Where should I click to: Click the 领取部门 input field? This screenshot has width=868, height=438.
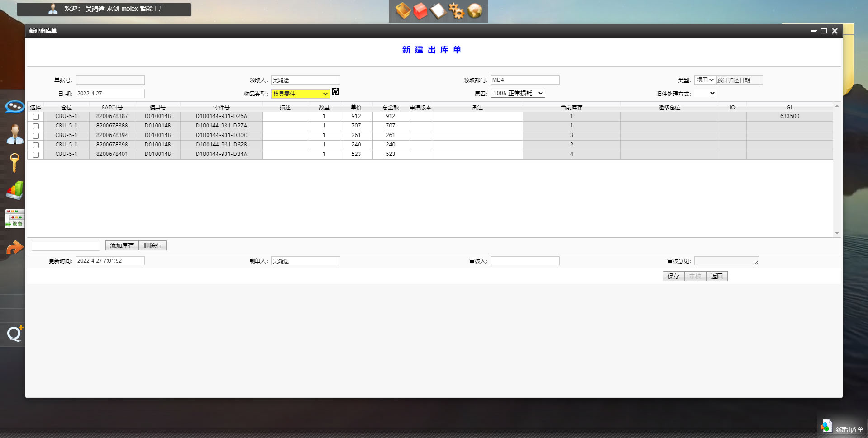[525, 80]
